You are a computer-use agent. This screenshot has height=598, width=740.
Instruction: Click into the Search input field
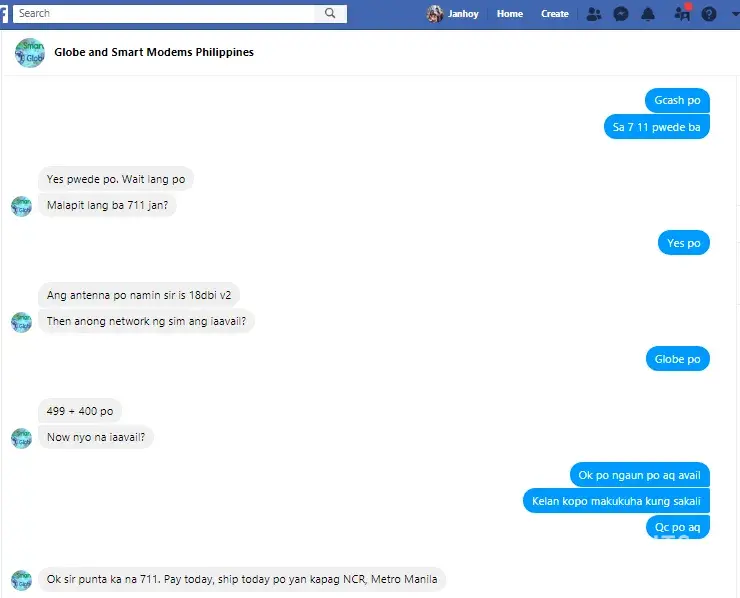coord(165,14)
